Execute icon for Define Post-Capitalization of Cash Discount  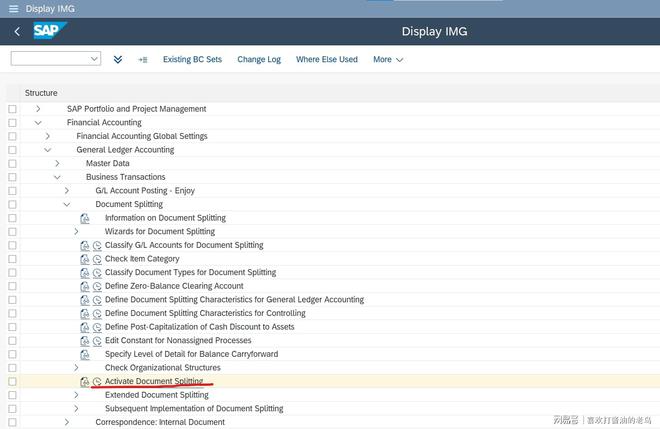coord(97,327)
